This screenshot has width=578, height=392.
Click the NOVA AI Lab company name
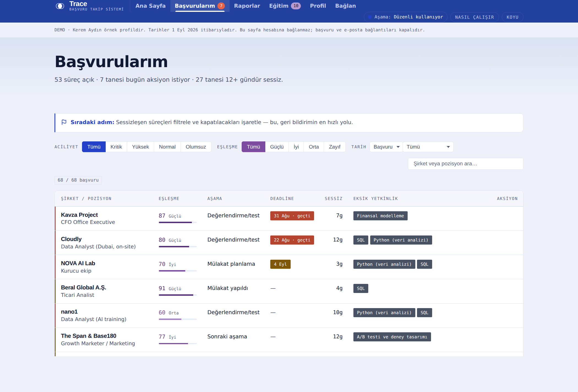tap(78, 263)
